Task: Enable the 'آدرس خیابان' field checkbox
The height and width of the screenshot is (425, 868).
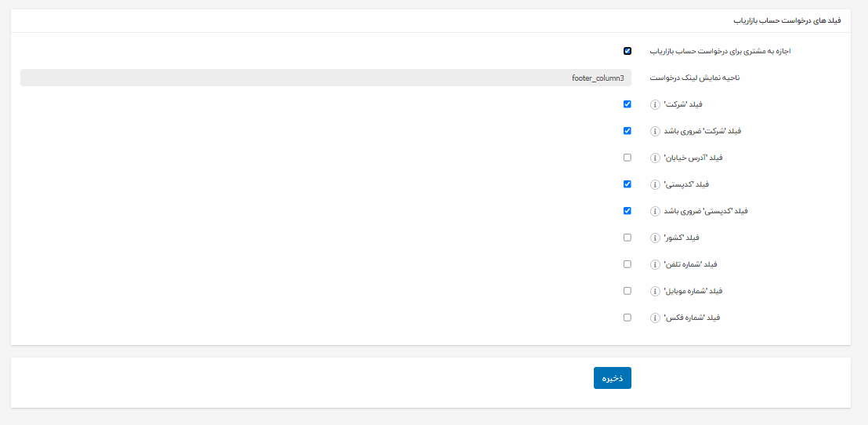Action: click(x=627, y=158)
